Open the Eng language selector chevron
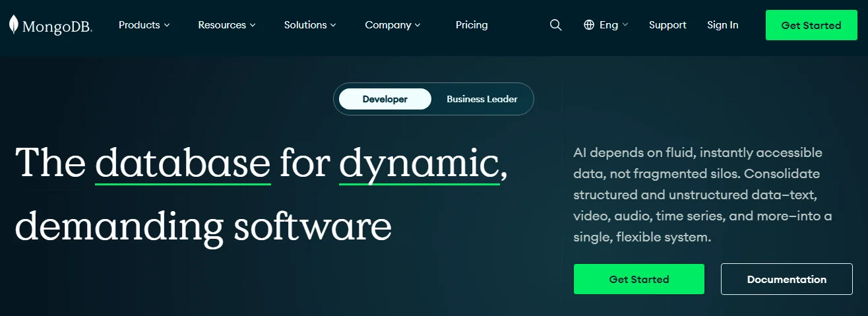868x316 pixels. pos(625,25)
